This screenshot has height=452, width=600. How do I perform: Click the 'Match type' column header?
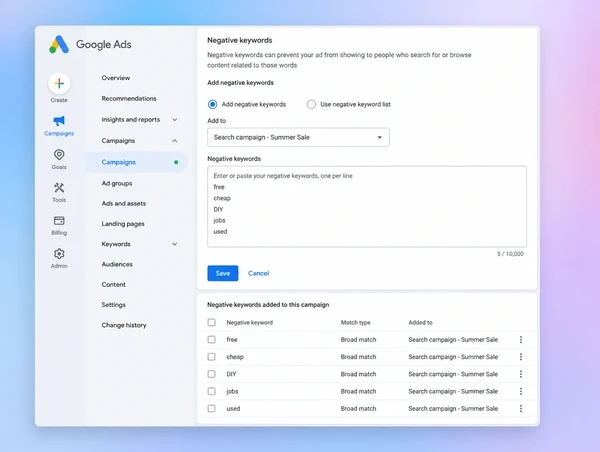click(355, 322)
